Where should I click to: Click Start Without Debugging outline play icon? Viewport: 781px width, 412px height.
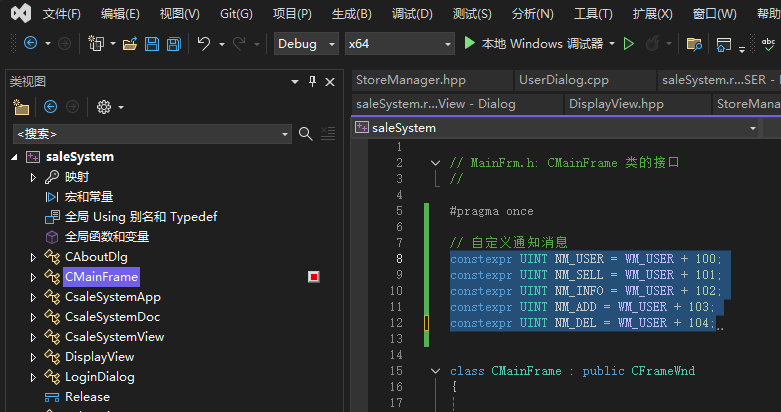[x=629, y=44]
